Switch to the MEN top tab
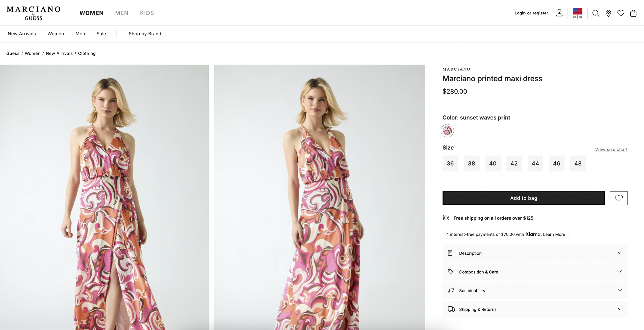This screenshot has width=644, height=330. 122,13
